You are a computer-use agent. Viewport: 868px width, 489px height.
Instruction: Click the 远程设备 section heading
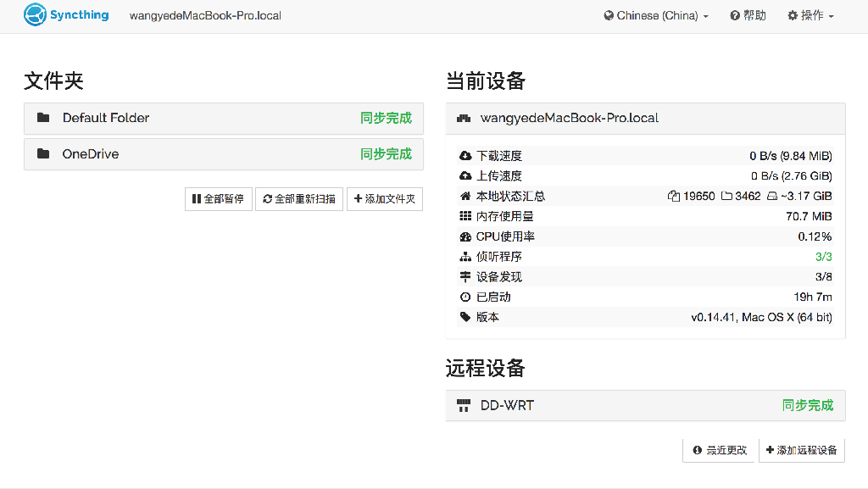[x=486, y=368]
